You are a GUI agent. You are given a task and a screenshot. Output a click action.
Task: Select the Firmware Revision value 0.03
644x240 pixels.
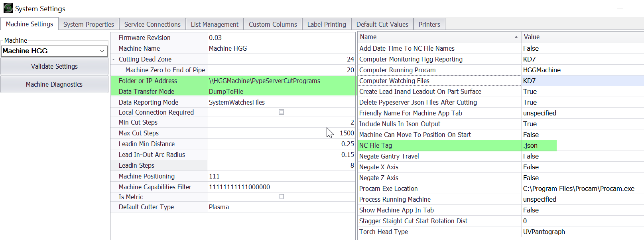click(x=281, y=38)
